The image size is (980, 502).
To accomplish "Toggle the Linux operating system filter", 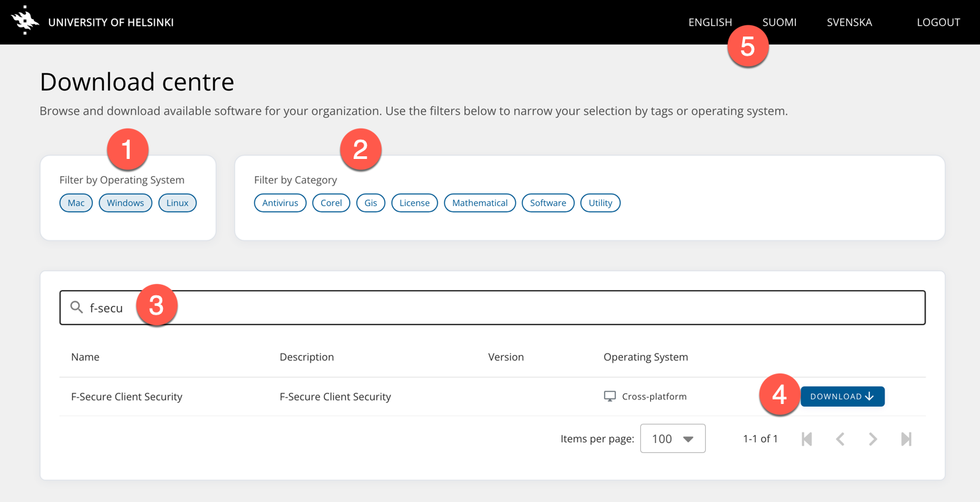I will tap(177, 203).
